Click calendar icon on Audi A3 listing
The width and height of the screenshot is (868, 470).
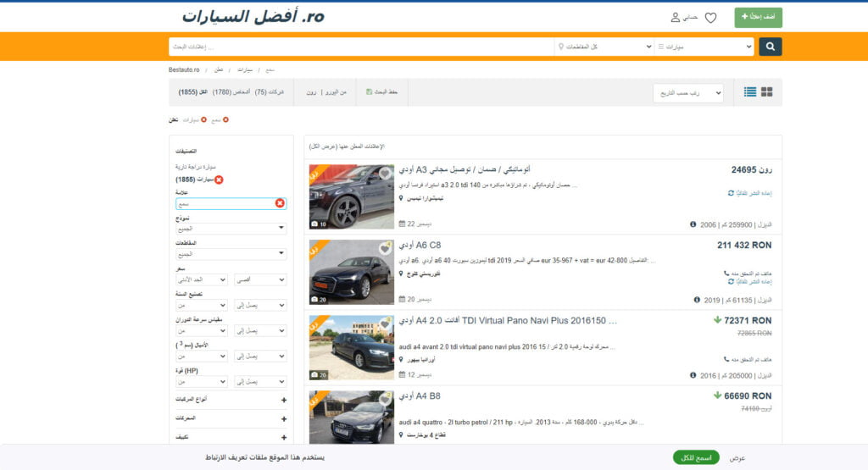[x=402, y=224]
